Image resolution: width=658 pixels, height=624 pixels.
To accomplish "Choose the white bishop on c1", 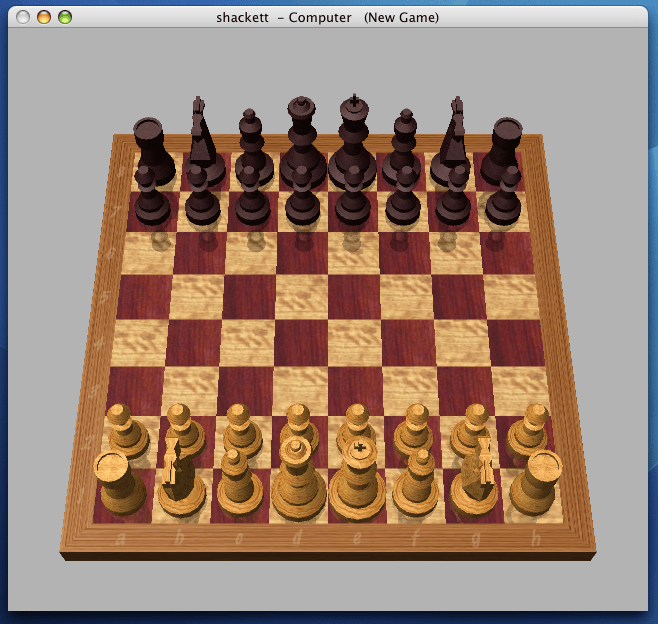I will tap(240, 483).
